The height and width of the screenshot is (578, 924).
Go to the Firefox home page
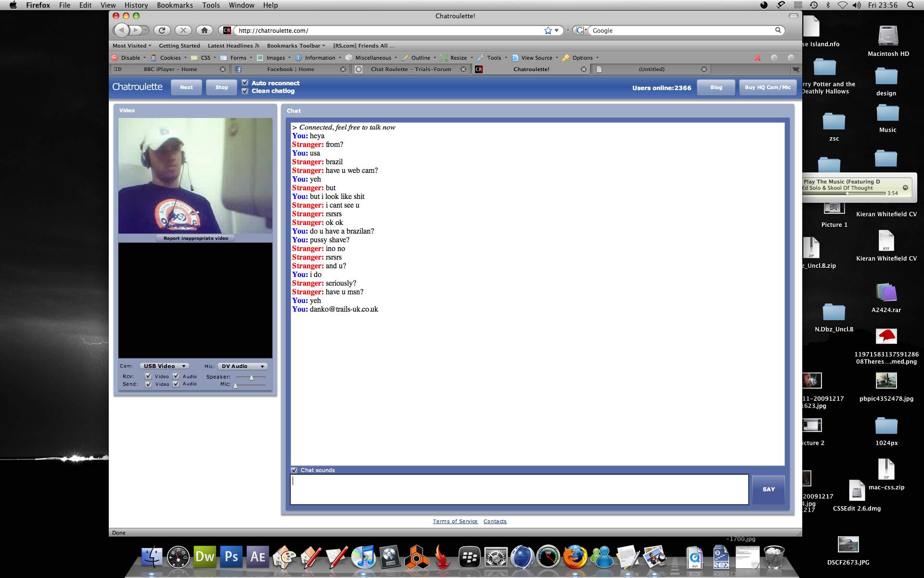point(205,30)
